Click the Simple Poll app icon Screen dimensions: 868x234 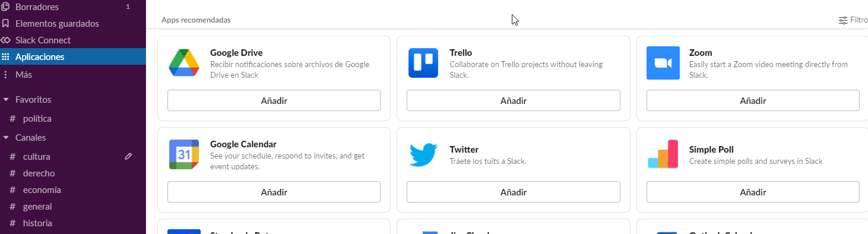663,154
